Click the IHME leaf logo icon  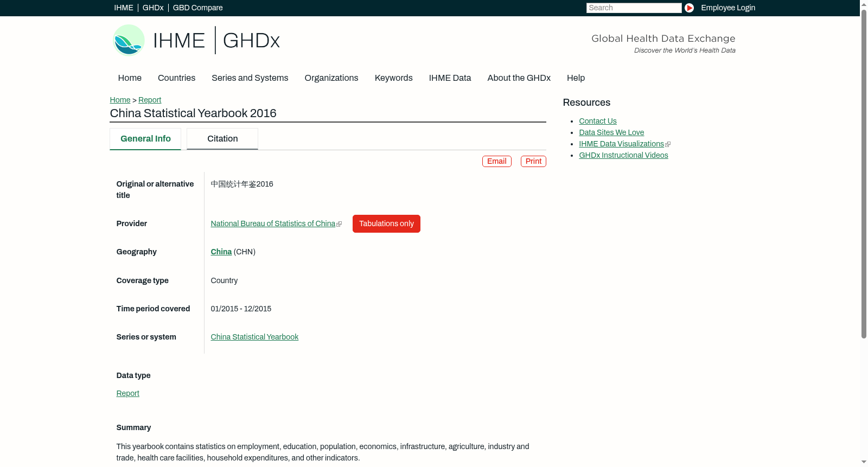point(129,40)
